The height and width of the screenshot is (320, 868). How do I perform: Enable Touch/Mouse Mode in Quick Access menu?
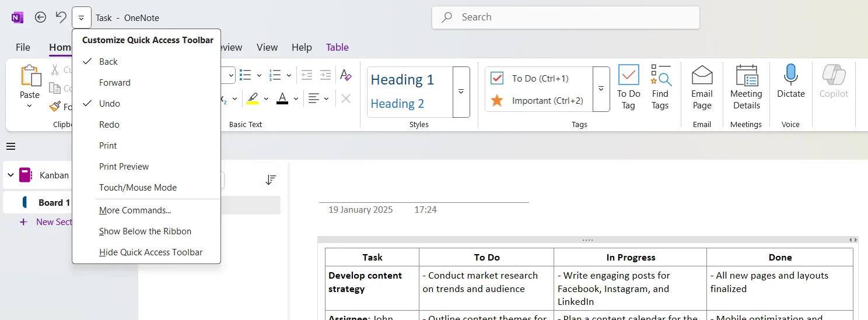146,188
